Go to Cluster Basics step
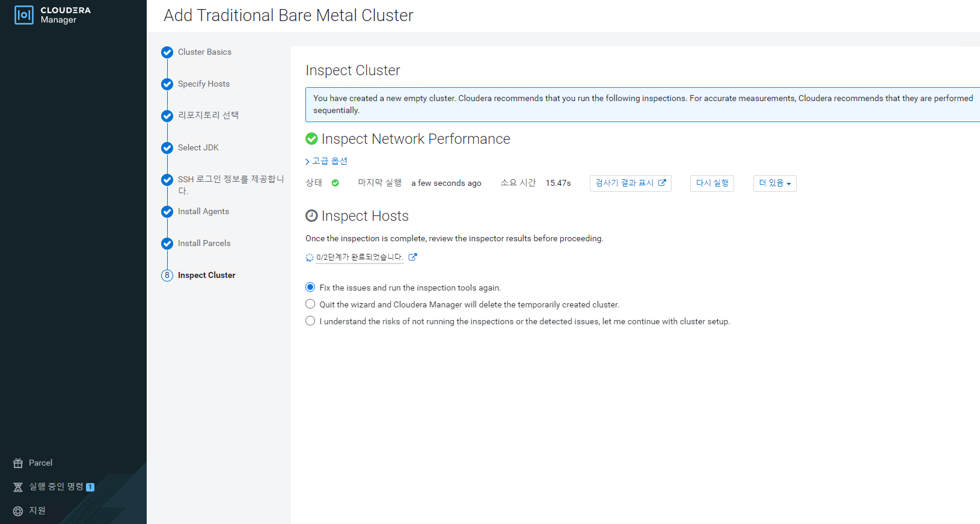The height and width of the screenshot is (524, 980). 204,52
